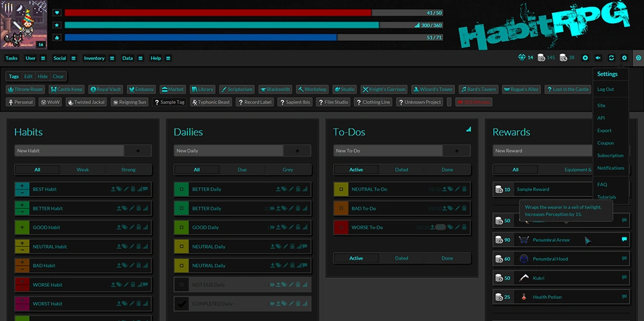
Task: Filter by the Wizard's Tower tag
Action: [x=433, y=89]
